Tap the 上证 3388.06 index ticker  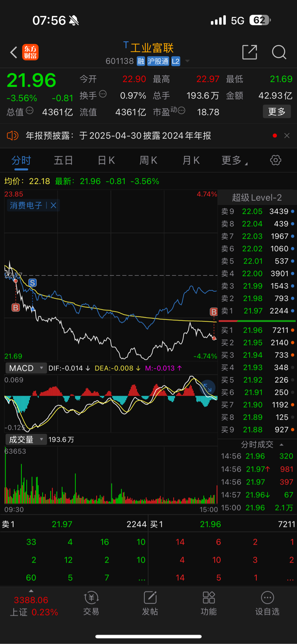(34, 606)
